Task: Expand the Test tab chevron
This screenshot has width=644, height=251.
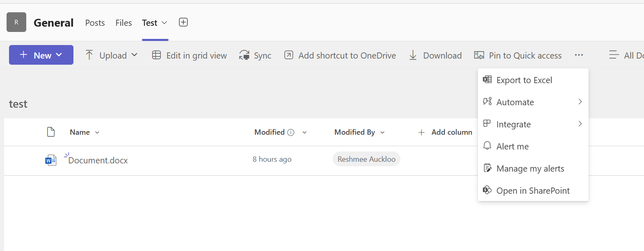Action: [x=164, y=23]
